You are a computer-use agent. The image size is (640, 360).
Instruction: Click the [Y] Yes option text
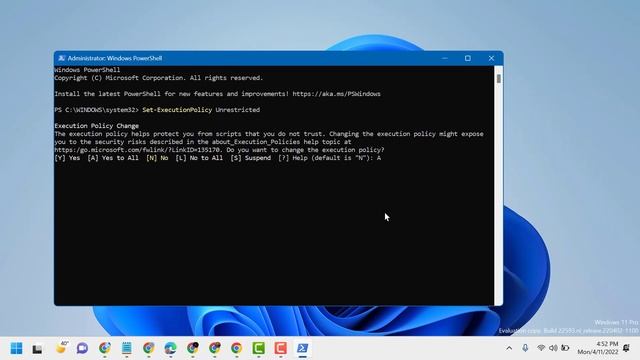67,158
